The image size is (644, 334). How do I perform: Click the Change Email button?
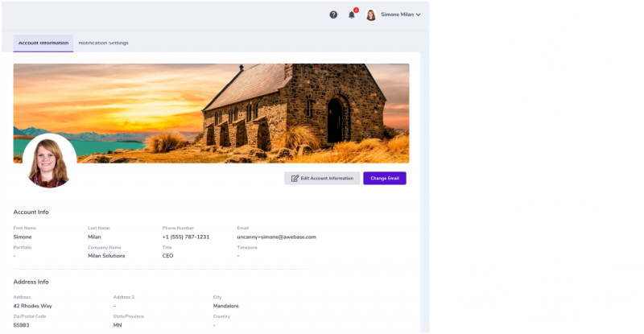pyautogui.click(x=384, y=178)
